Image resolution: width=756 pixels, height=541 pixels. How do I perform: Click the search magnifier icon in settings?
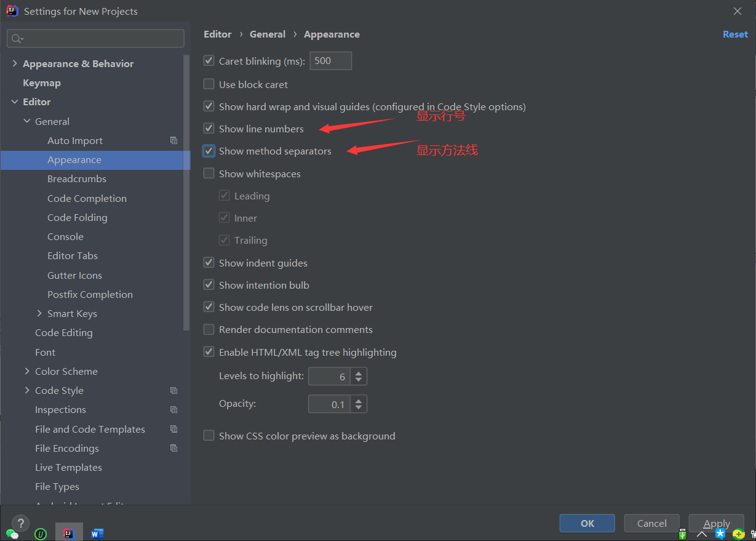tap(17, 39)
